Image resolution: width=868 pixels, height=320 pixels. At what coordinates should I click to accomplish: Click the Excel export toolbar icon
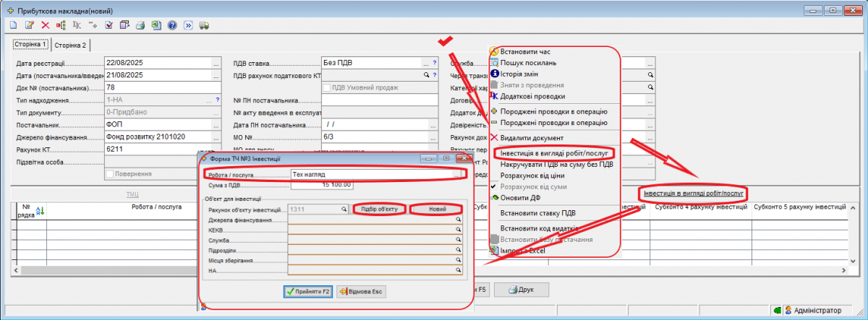156,25
